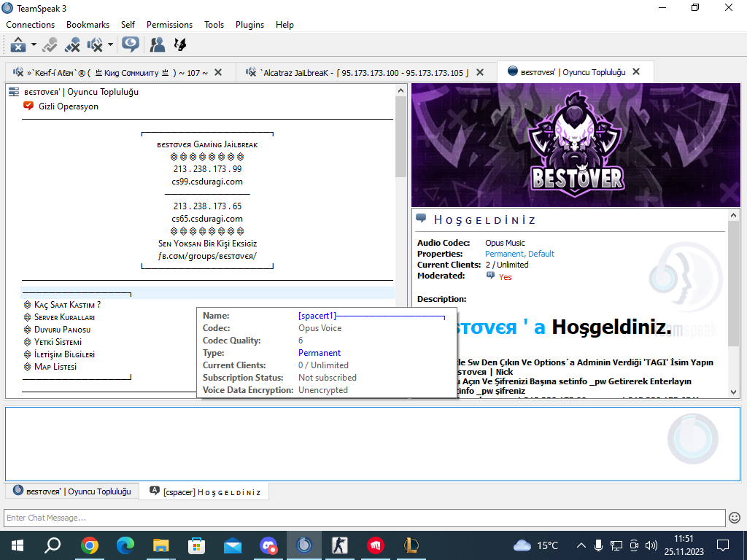Select the Gizli Operasyon channel
The height and width of the screenshot is (560, 747).
(68, 106)
